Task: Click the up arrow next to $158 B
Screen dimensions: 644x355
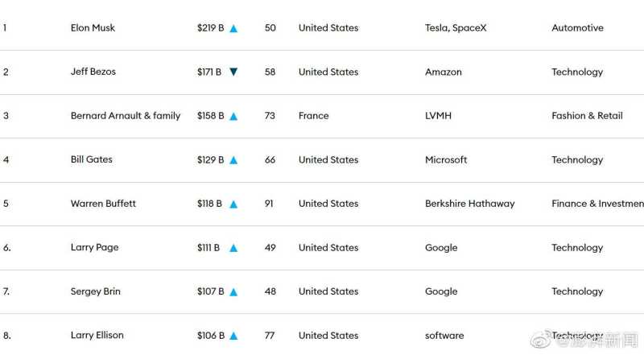Action: 233,116
